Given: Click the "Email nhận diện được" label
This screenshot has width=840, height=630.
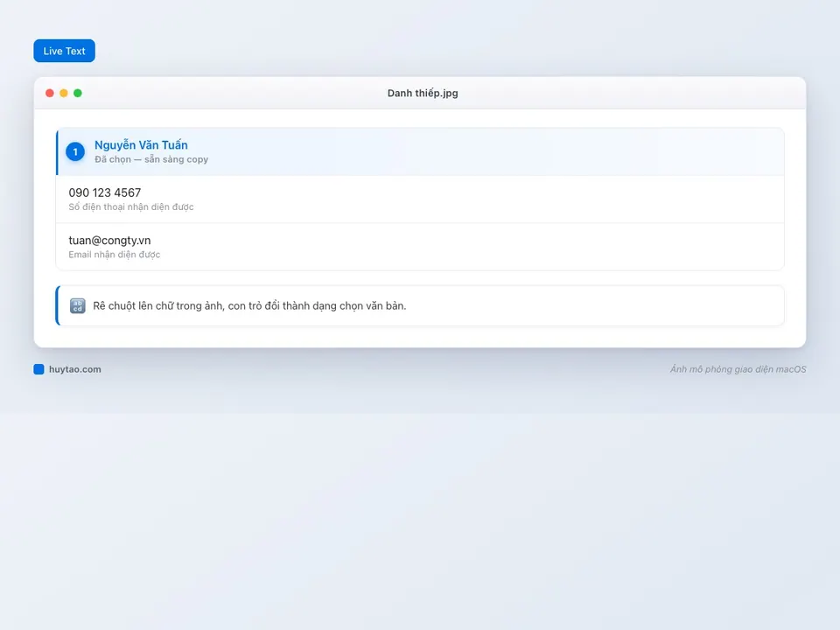Looking at the screenshot, I should (114, 255).
